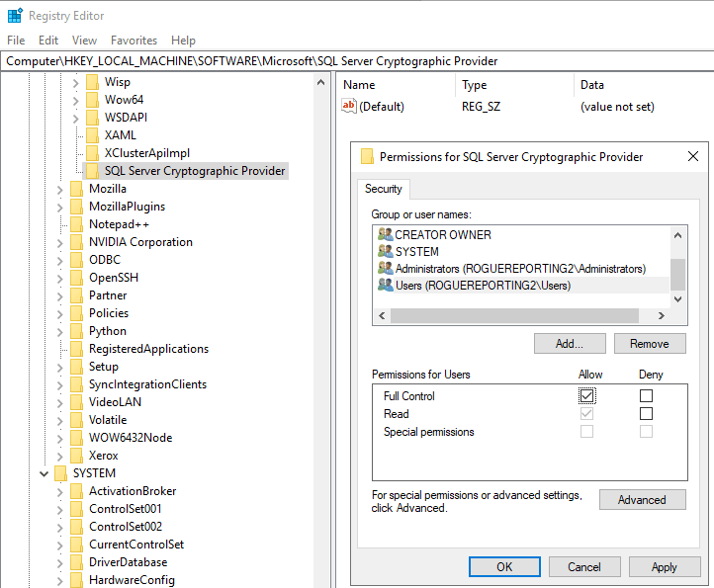Viewport: 714px width, 588px height.
Task: Check Deny for Read permission
Action: click(x=646, y=414)
